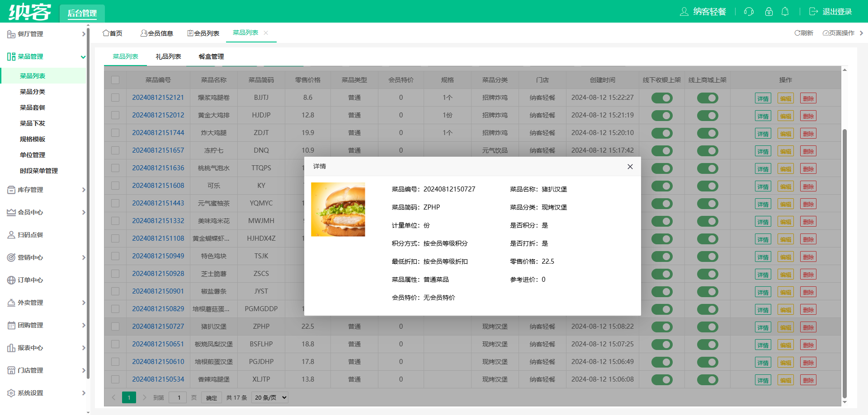The width and height of the screenshot is (868, 415).
Task: Click the 订单中心 globe icon
Action: (x=11, y=280)
